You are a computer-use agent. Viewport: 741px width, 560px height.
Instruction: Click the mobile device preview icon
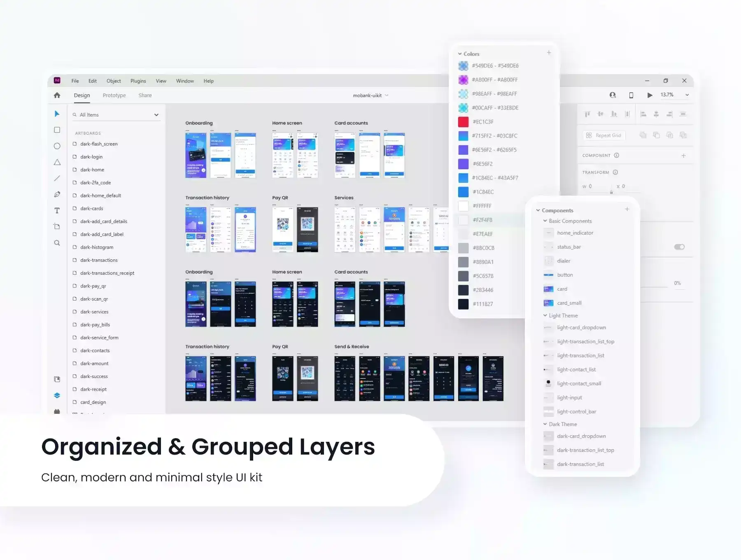tap(631, 95)
